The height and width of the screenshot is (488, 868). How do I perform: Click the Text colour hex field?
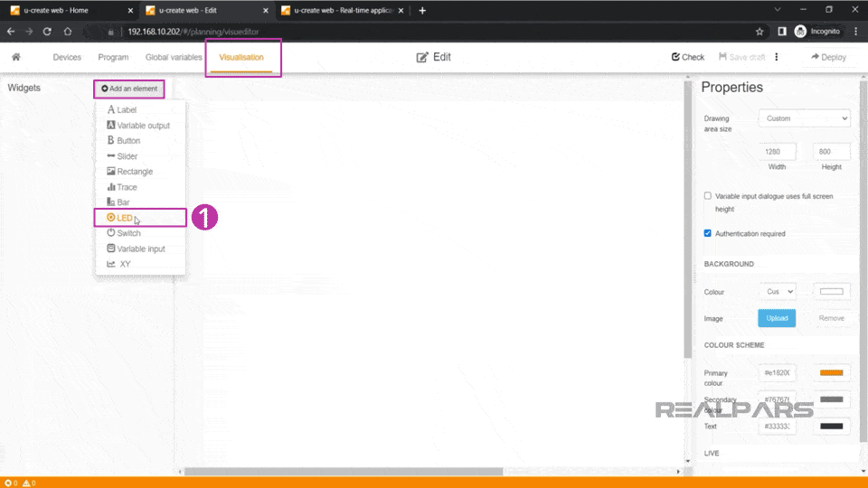[778, 426]
